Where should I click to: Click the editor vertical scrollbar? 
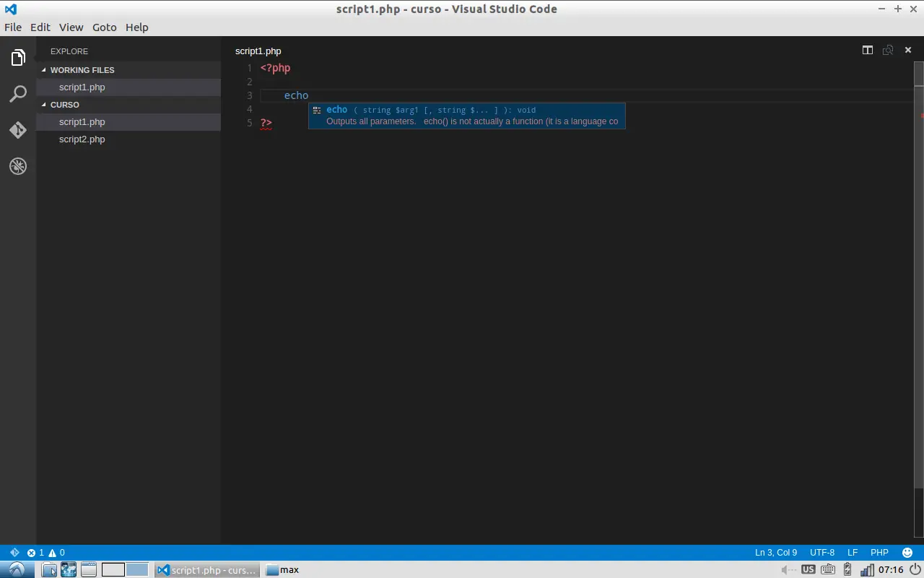919,275
